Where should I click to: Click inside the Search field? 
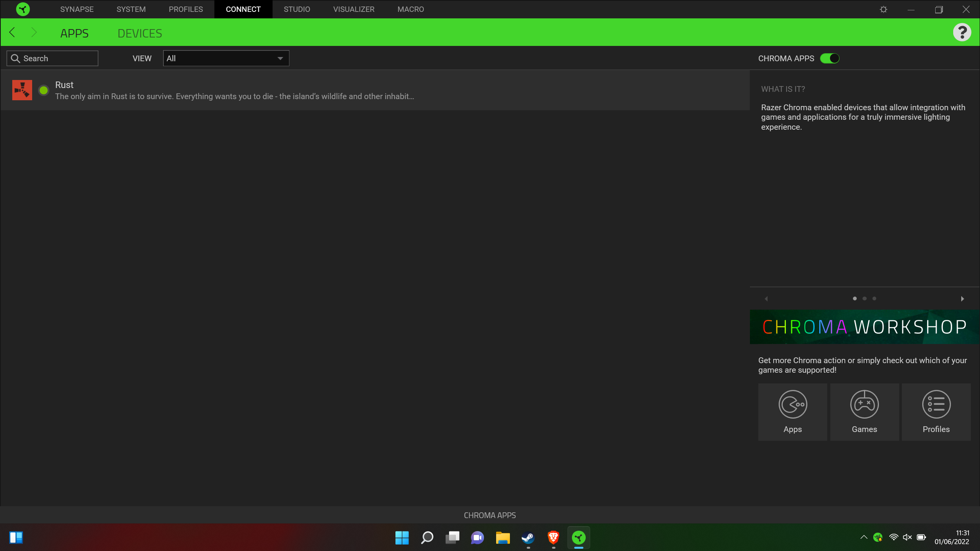[54, 58]
